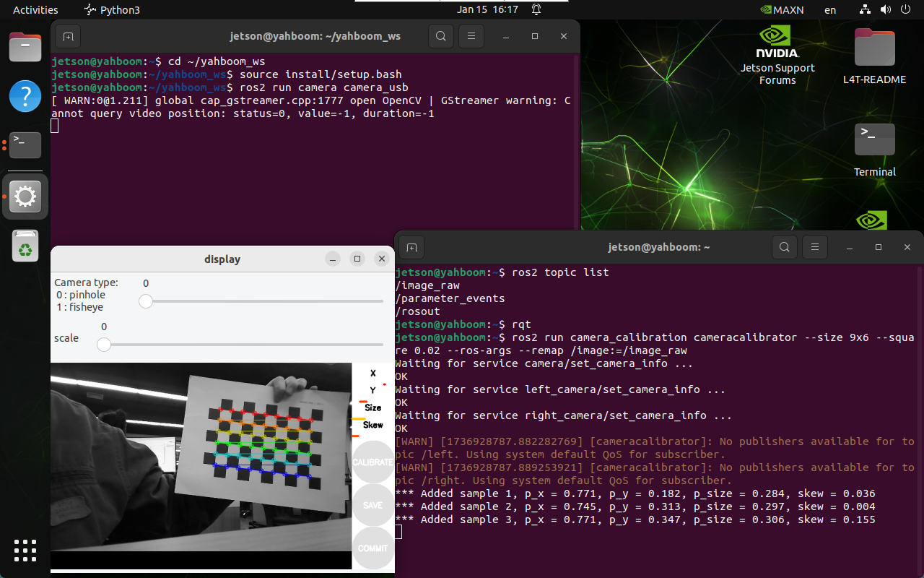Open the L4T-README desktop folder
The height and width of the screenshot is (578, 924).
pyautogui.click(x=874, y=56)
